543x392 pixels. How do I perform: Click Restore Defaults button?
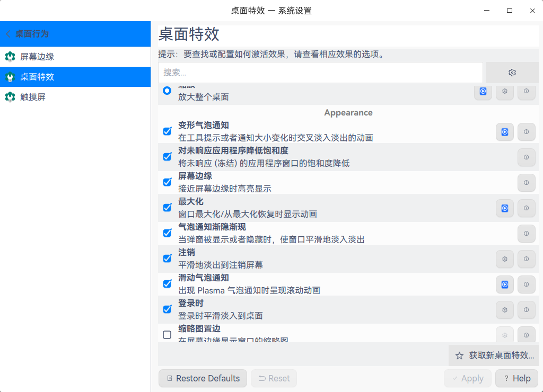click(203, 379)
